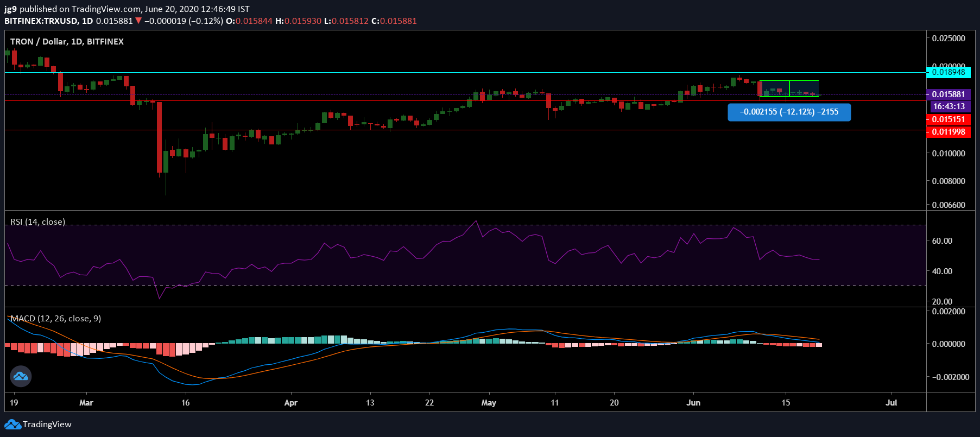The width and height of the screenshot is (980, 437).
Task: Click the 11 date label on time axis
Action: click(554, 402)
